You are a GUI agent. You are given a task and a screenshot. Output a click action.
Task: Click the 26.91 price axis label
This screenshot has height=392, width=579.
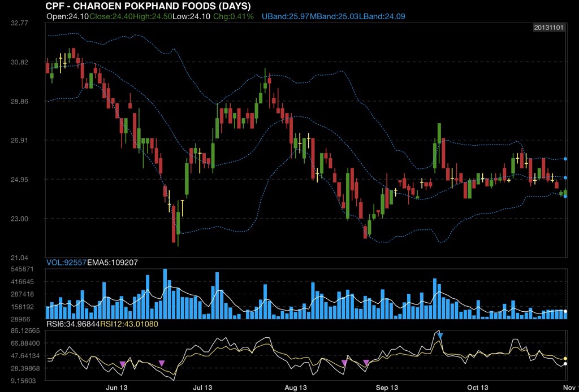click(x=20, y=140)
